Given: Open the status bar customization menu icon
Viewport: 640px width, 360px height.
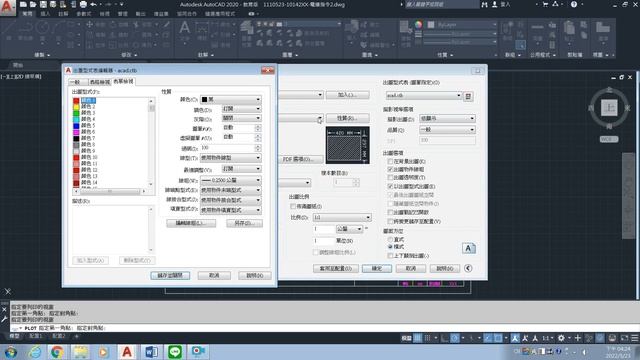Looking at the screenshot, I should [x=635, y=338].
